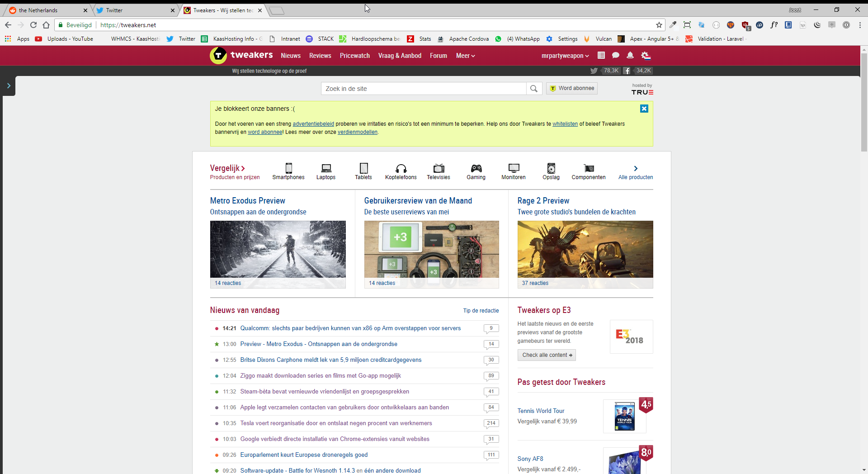The width and height of the screenshot is (868, 474).
Task: Open the Koptelefoons headphones category
Action: 401,169
